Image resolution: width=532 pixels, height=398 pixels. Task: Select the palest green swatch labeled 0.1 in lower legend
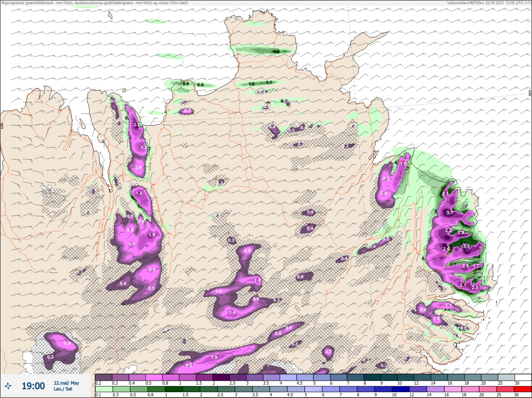(x=103, y=389)
